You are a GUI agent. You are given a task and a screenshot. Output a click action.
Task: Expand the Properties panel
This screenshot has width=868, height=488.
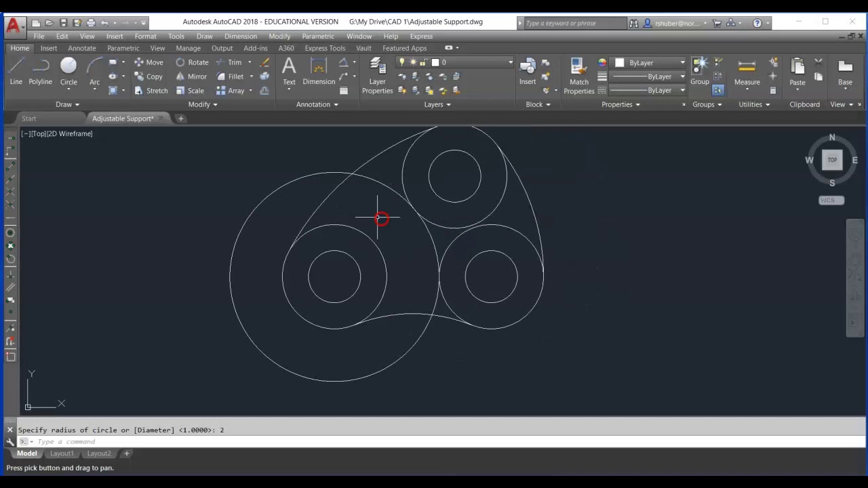point(620,104)
